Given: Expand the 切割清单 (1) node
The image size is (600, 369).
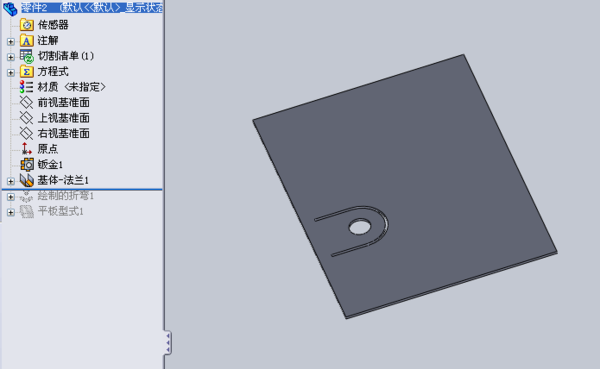Looking at the screenshot, I should pyautogui.click(x=11, y=57).
